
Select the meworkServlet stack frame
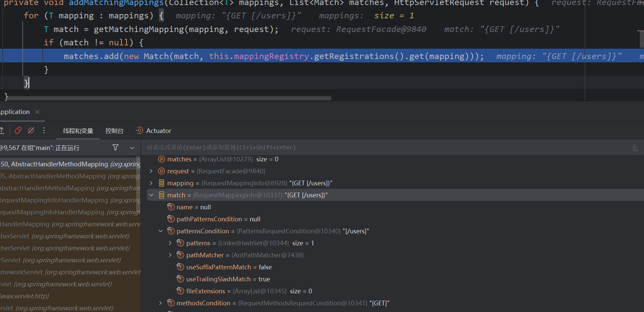pos(69,272)
